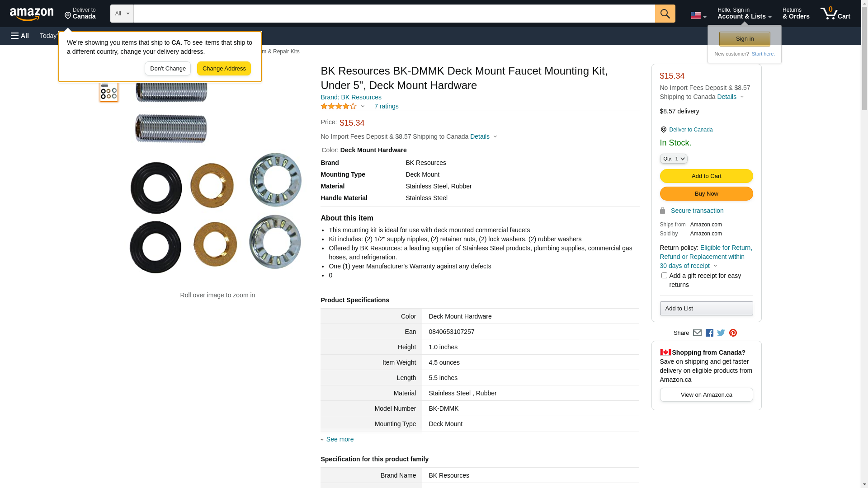Open the country flag language selector
Image resolution: width=868 pixels, height=488 pixels.
point(698,15)
